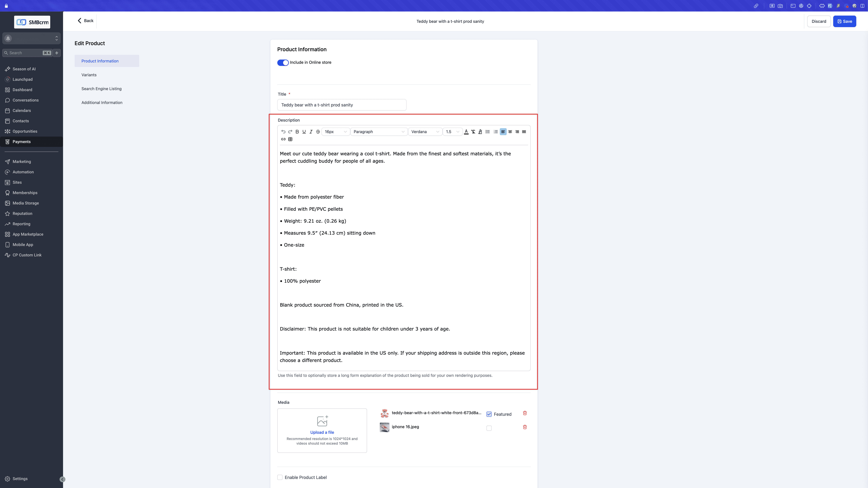The height and width of the screenshot is (488, 868).
Task: Click the Discard button
Action: pyautogui.click(x=819, y=21)
